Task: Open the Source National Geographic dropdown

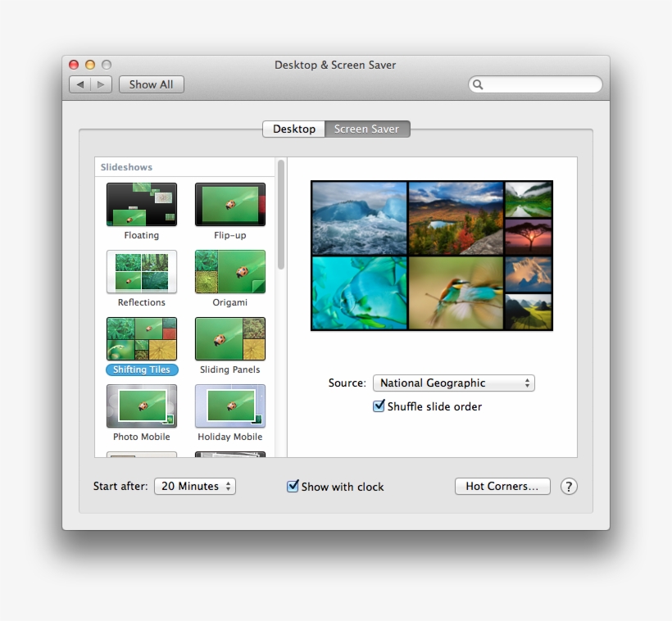Action: click(x=453, y=383)
